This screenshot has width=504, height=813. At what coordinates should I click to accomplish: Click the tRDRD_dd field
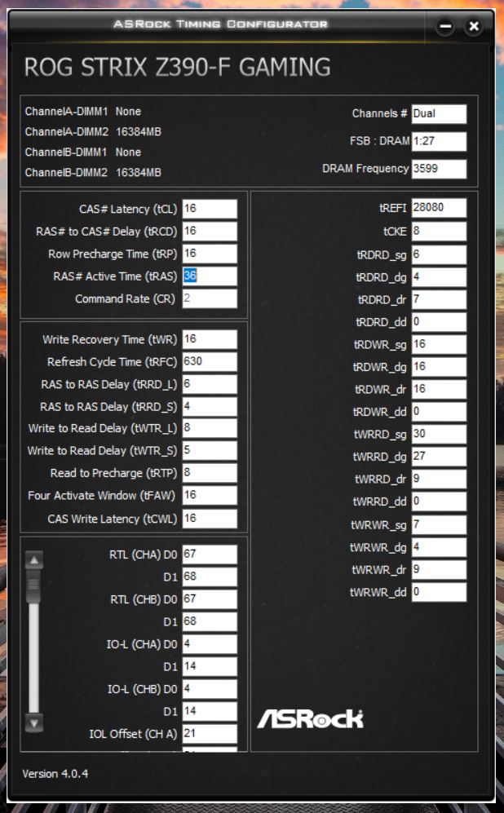440,322
